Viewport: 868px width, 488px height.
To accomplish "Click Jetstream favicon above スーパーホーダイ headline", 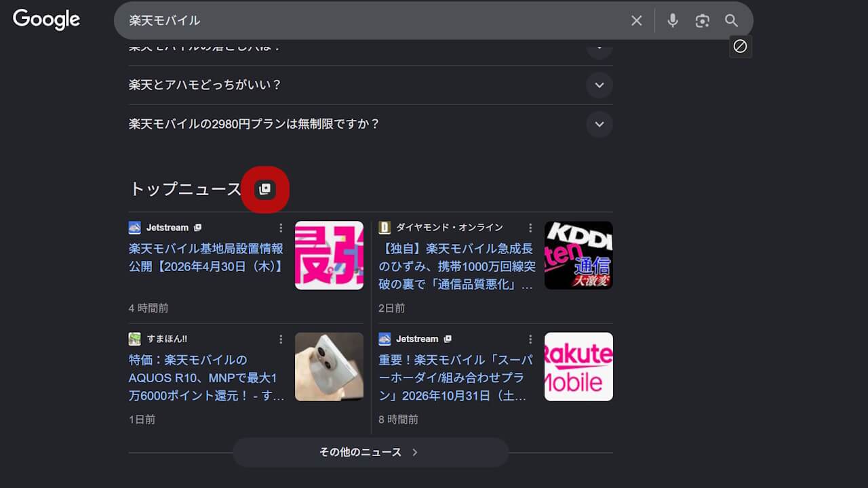I will pos(384,339).
